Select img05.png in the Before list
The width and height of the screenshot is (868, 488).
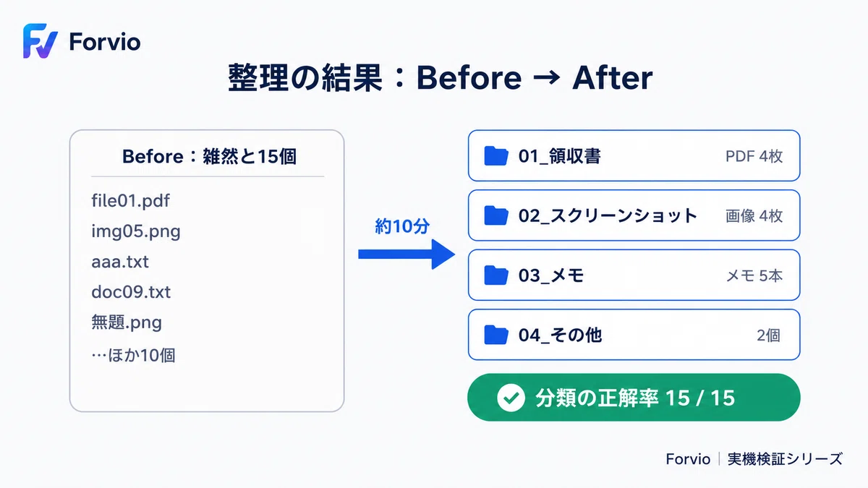pos(136,231)
